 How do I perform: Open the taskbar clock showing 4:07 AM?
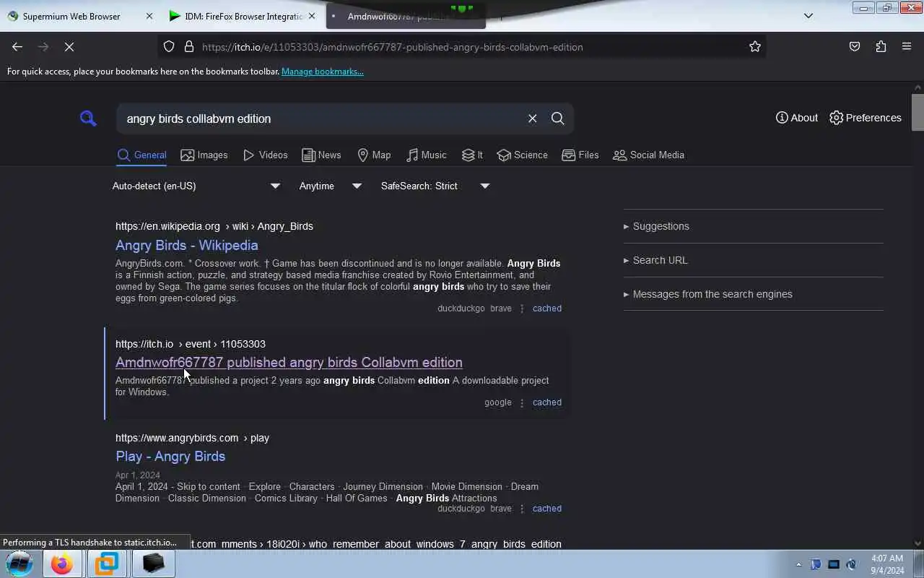pyautogui.click(x=887, y=564)
